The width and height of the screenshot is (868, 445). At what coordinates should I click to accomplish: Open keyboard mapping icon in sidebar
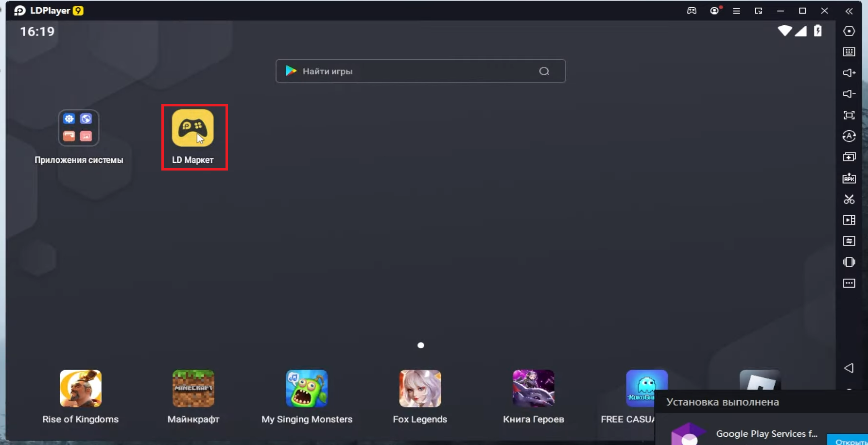click(x=849, y=52)
